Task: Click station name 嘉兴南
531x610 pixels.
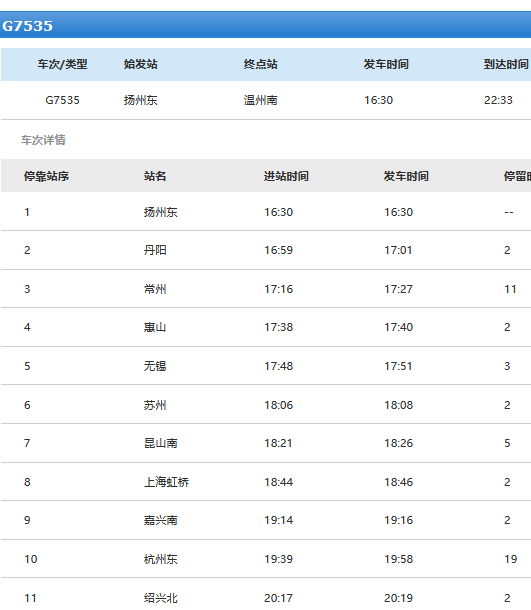Action: tap(161, 520)
